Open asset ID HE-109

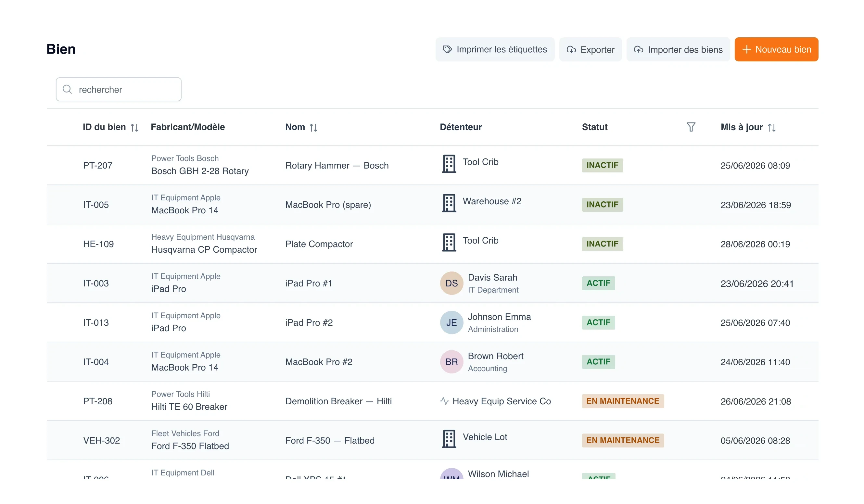(98, 244)
